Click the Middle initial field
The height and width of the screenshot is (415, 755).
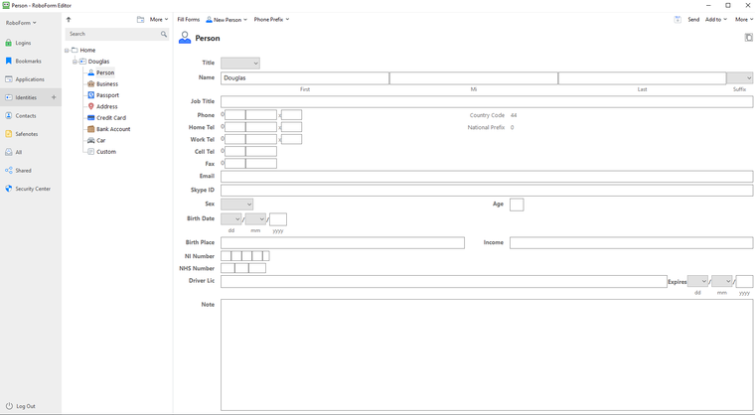pos(474,78)
